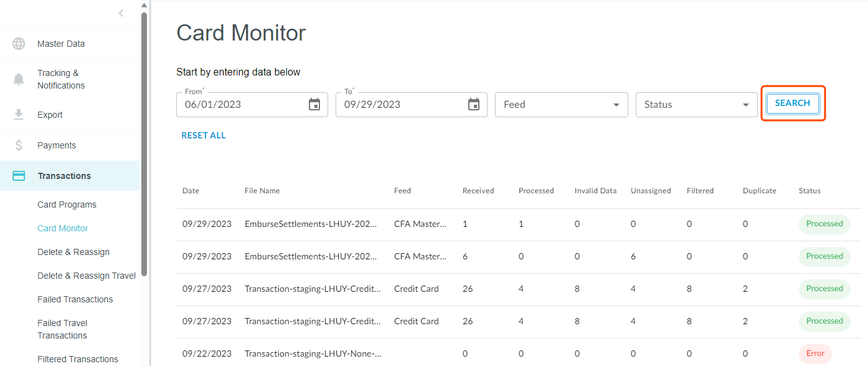
Task: Click the RESET ALL link
Action: [x=204, y=135]
